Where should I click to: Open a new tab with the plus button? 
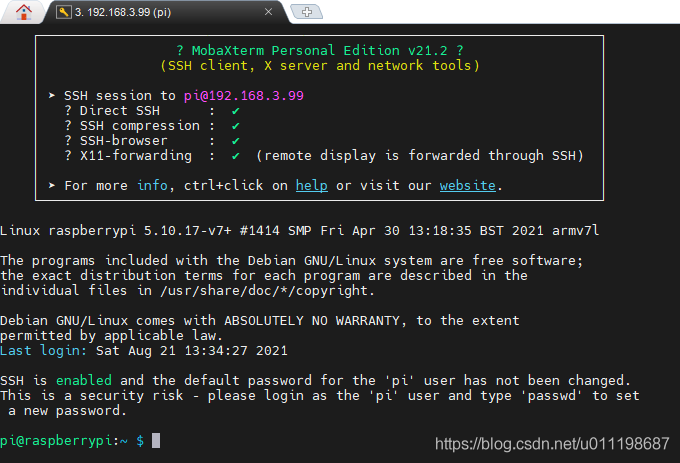307,12
